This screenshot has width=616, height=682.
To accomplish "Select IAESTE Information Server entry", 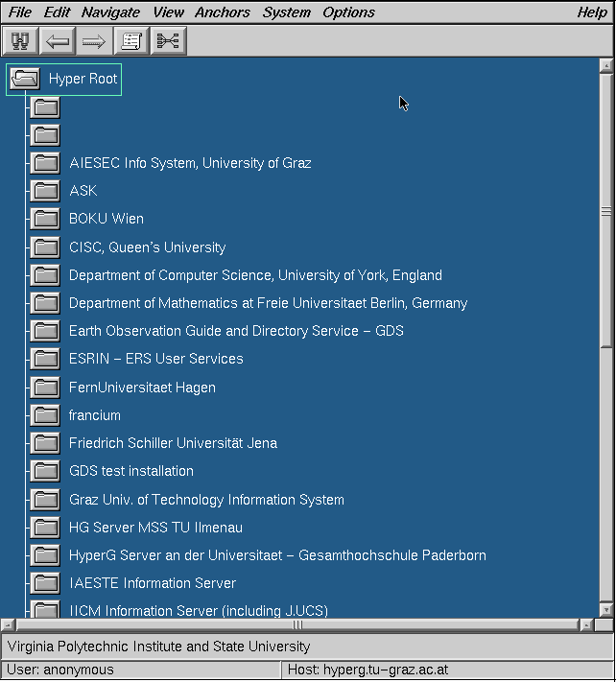I will point(153,583).
